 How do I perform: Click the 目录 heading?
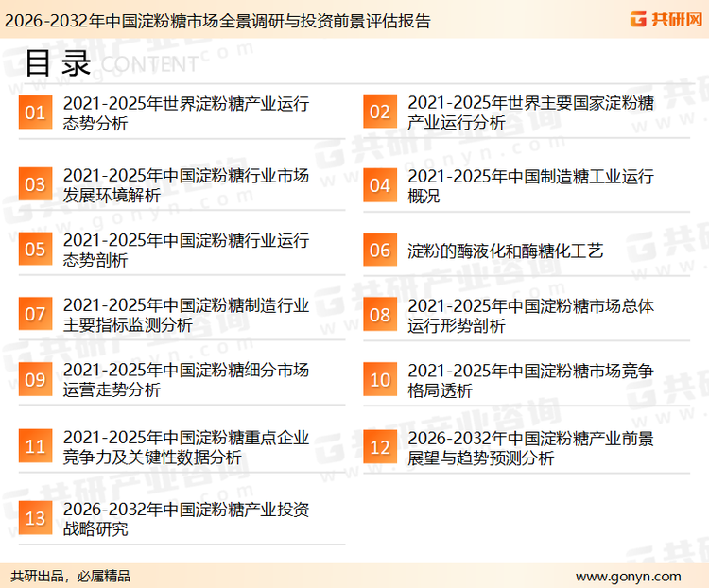[x=58, y=63]
